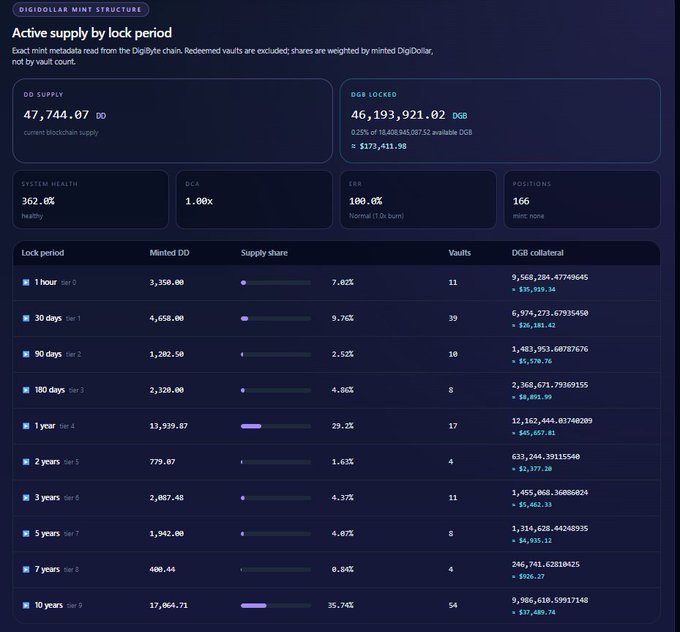The image size is (680, 632).
Task: Expand the 1 year tier 4 row arrow
Action: coord(26,426)
